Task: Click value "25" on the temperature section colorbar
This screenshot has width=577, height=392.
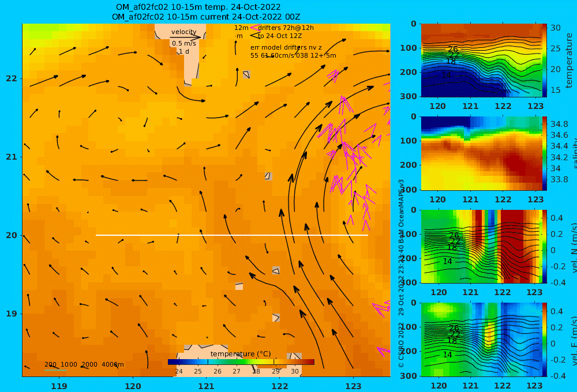Action: 555,48
